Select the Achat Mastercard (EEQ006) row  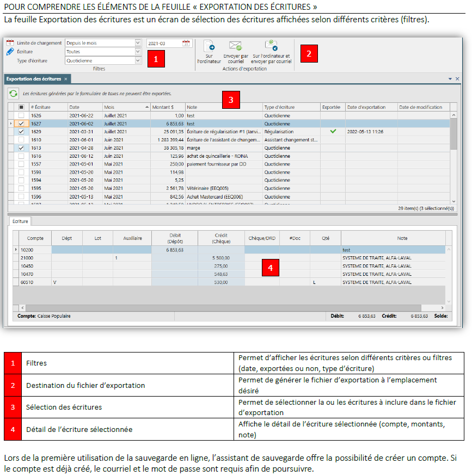[x=229, y=197]
